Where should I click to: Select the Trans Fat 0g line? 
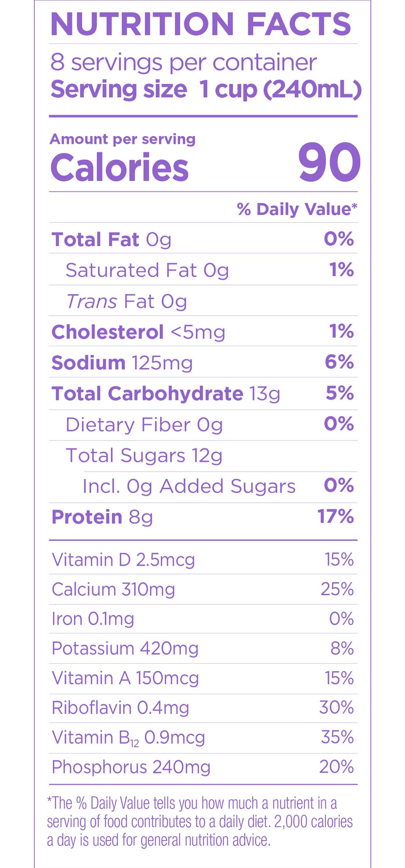pyautogui.click(x=126, y=302)
